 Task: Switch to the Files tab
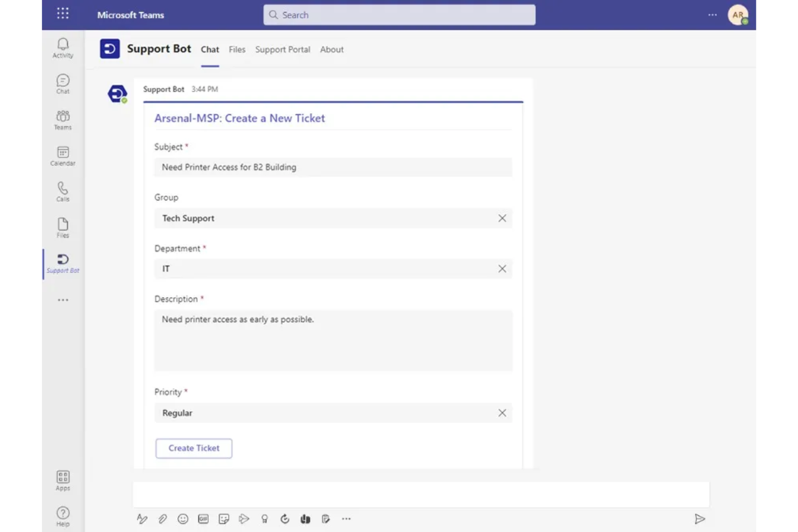coord(237,49)
